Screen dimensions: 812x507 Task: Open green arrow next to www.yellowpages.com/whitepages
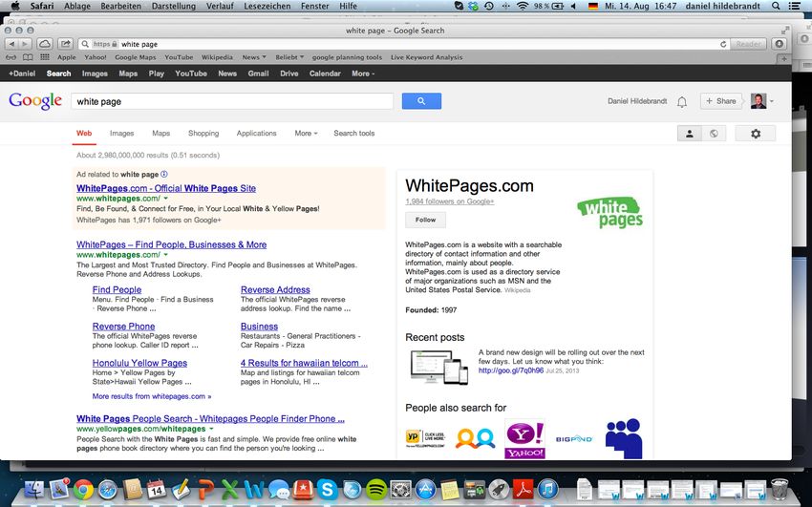[211, 429]
